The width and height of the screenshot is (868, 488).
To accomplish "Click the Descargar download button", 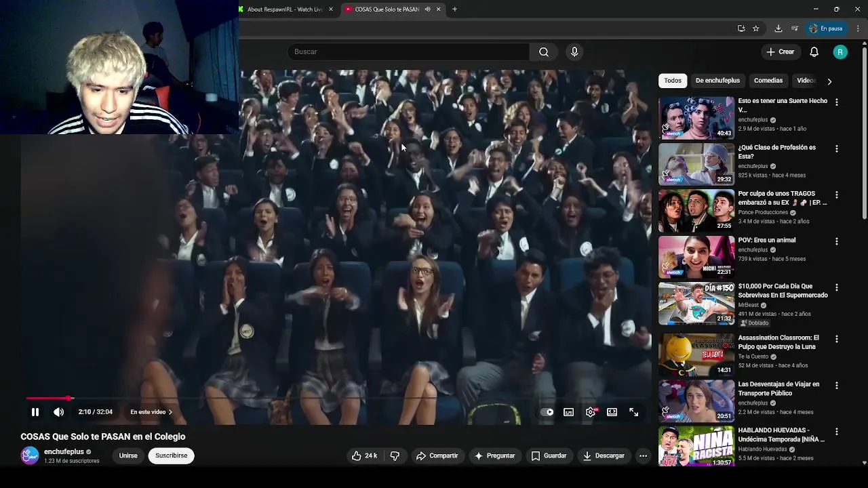I will tap(604, 456).
